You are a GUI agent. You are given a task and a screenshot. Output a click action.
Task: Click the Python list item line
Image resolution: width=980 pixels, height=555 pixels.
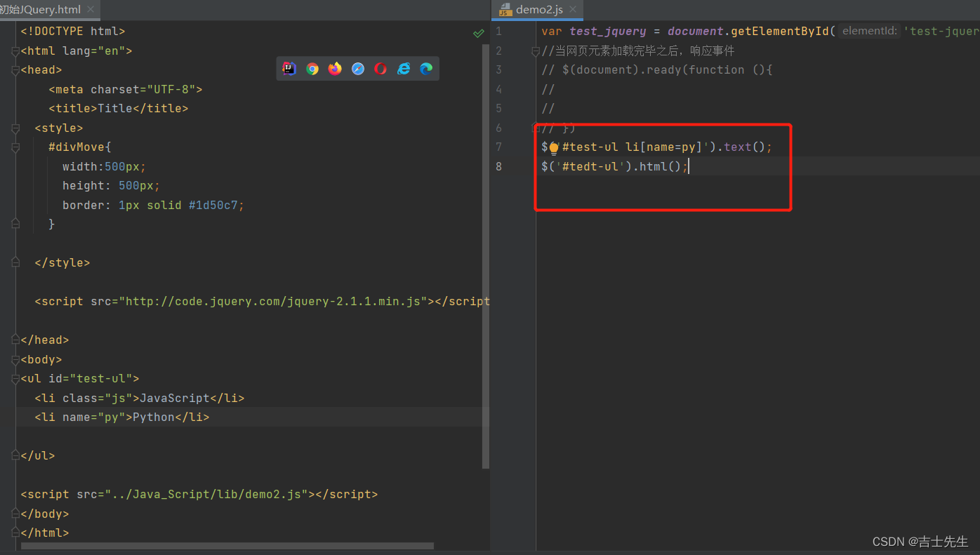point(122,417)
